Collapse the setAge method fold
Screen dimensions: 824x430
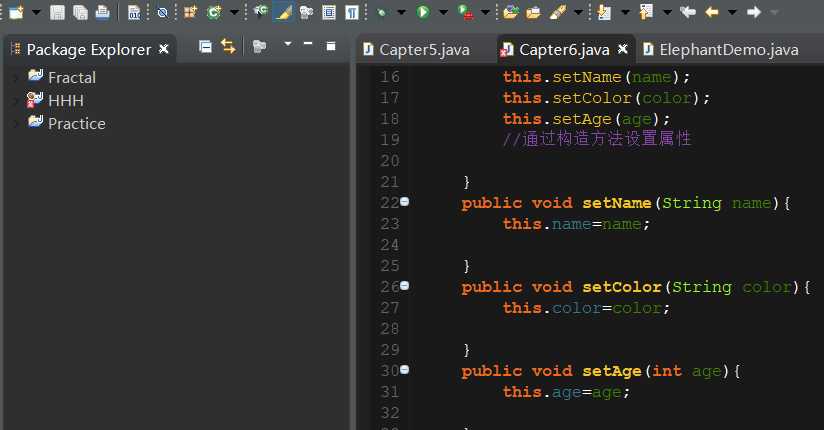(405, 370)
